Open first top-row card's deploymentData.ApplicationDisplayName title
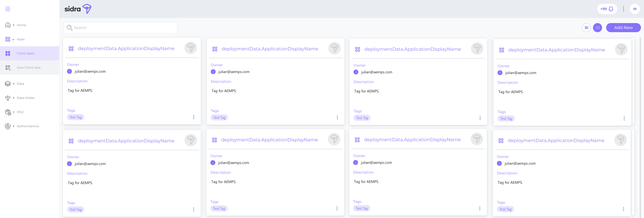 pos(126,49)
